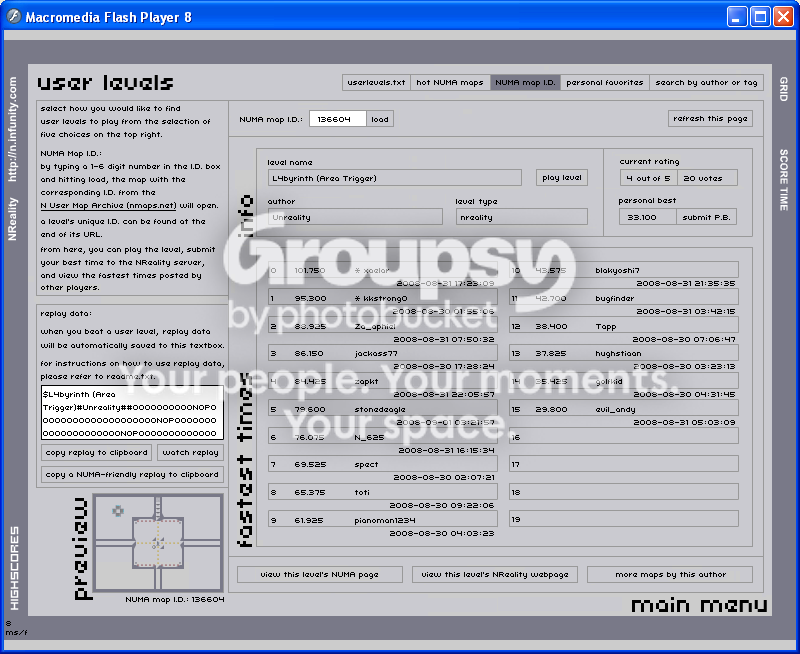Screen dimensions: 800x654
Task: Click the level name field L4byrinth
Action: [x=395, y=178]
